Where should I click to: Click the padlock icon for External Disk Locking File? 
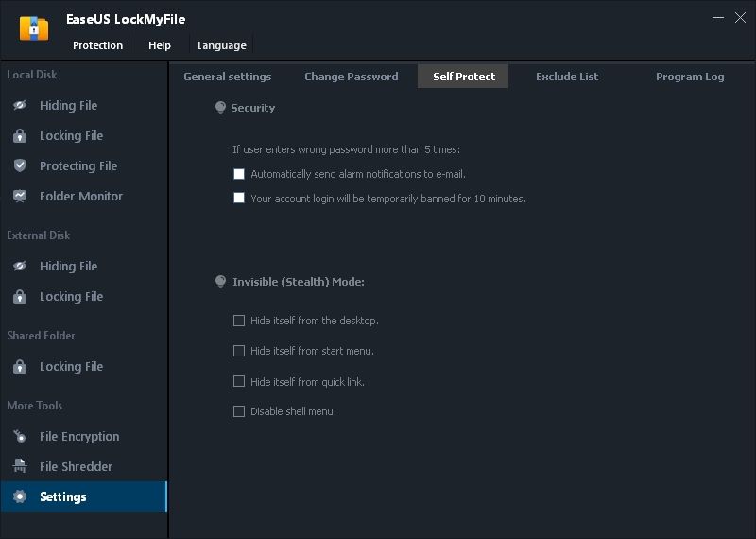(20, 296)
